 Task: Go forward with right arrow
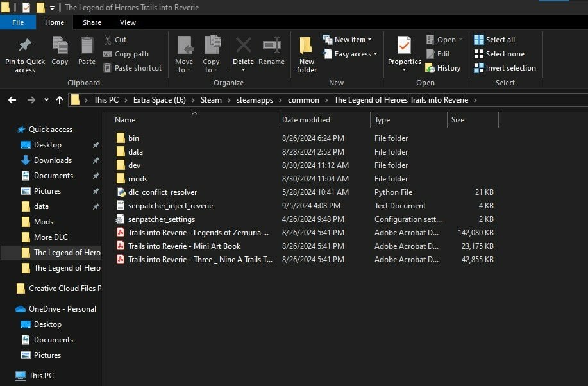(x=31, y=100)
